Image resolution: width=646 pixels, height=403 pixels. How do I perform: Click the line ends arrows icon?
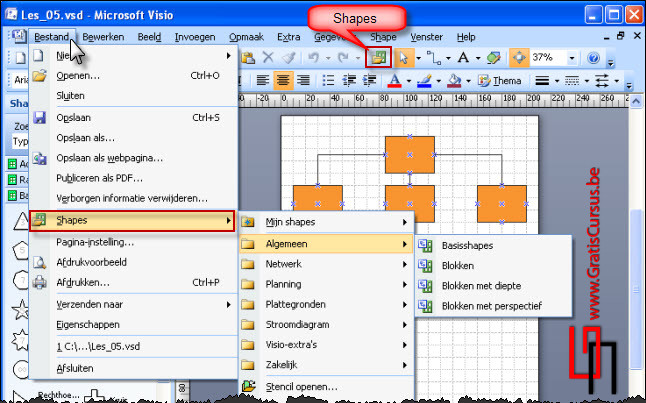point(602,80)
